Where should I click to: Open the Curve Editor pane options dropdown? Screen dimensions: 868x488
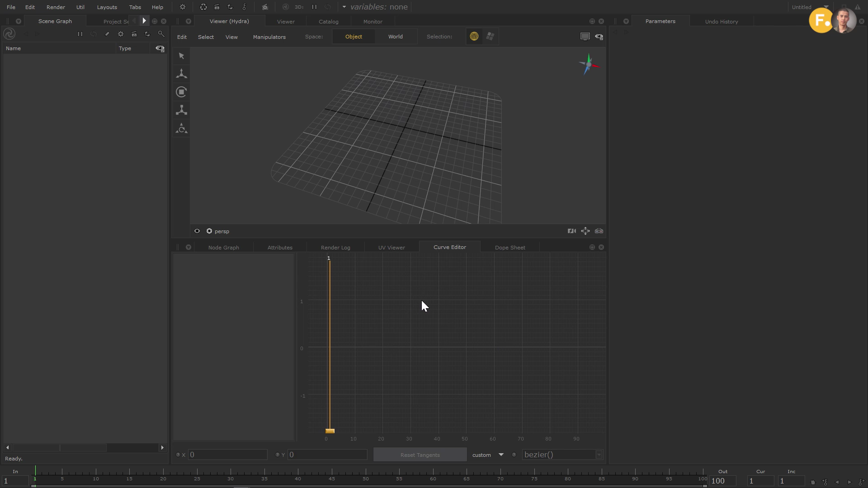point(189,247)
